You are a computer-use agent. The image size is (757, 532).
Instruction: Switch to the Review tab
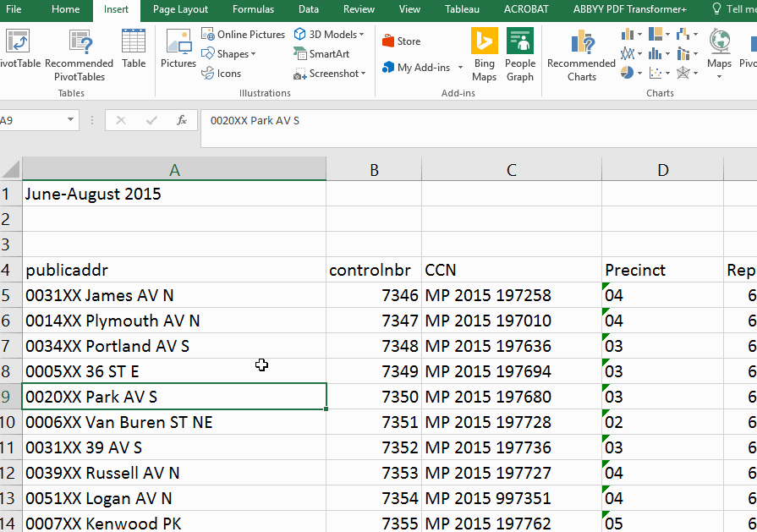[x=359, y=9]
